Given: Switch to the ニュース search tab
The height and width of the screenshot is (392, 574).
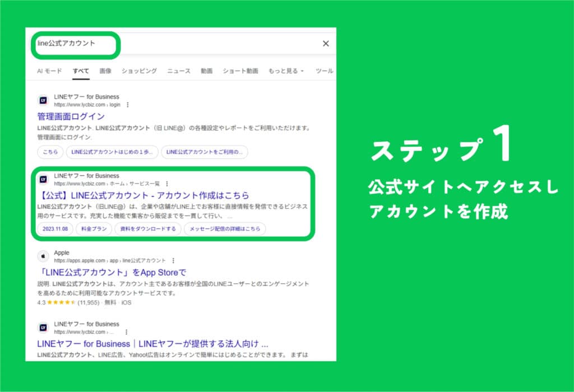Looking at the screenshot, I should point(178,71).
